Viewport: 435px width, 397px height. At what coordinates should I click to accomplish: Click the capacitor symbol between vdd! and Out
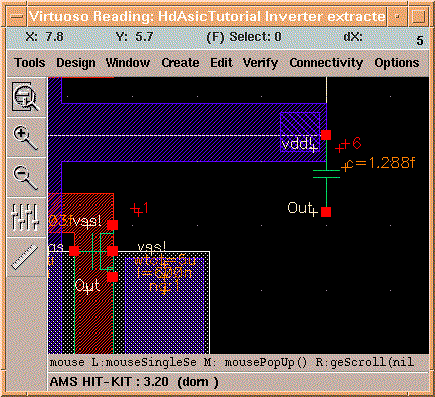pyautogui.click(x=326, y=174)
